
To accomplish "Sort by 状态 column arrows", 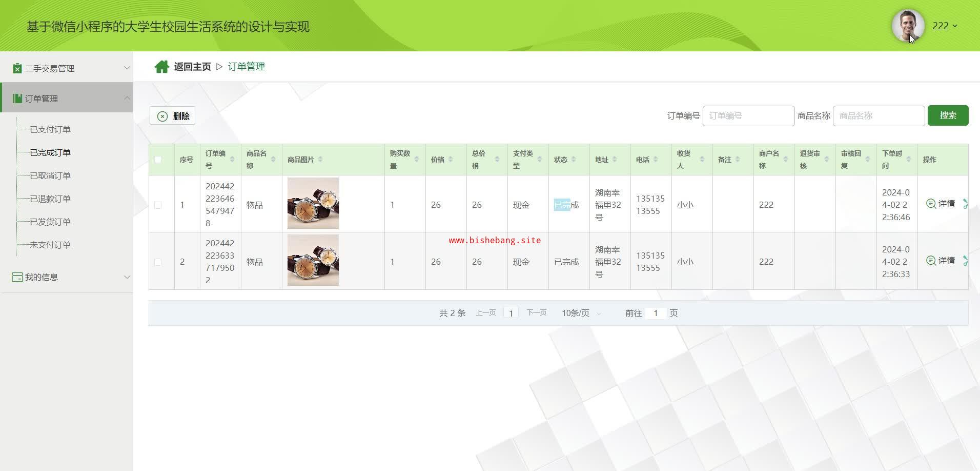I will click(574, 160).
